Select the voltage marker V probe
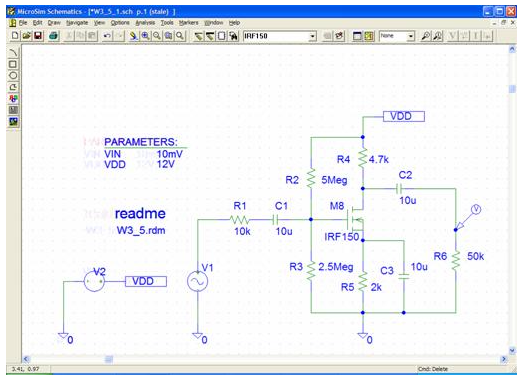Screen dimensions: 520x379 [476, 210]
